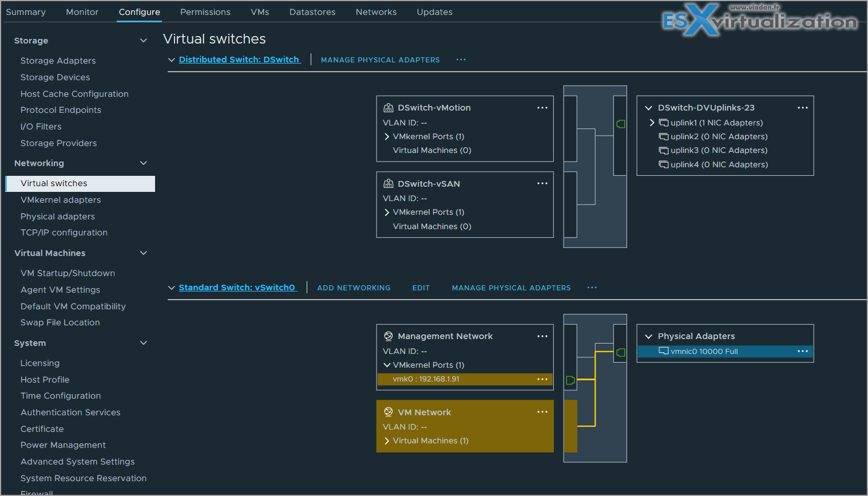Switch to the Monitor tab

point(82,12)
